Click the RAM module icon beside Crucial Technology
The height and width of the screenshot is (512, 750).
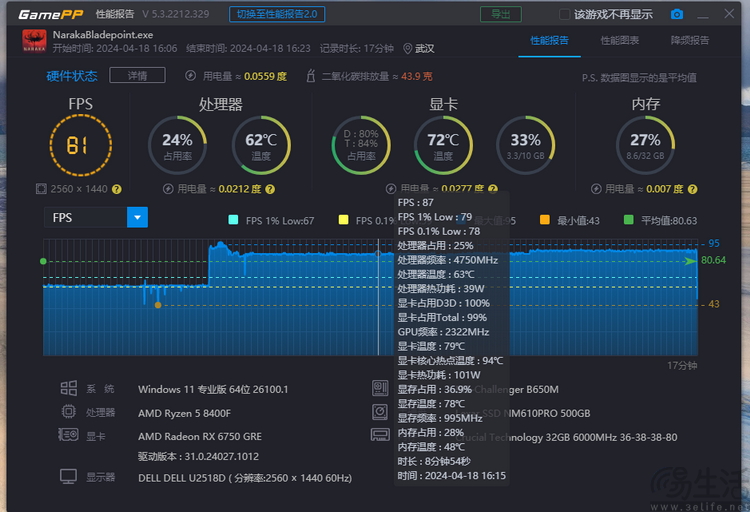pos(380,434)
